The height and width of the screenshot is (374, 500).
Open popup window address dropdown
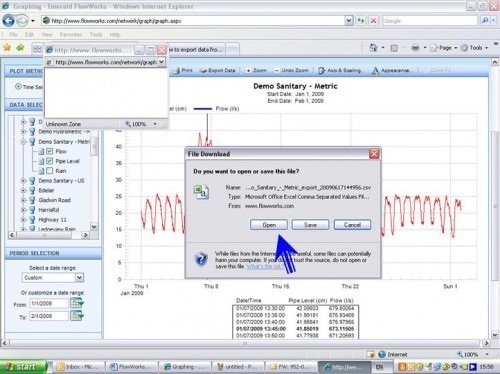coord(161,62)
